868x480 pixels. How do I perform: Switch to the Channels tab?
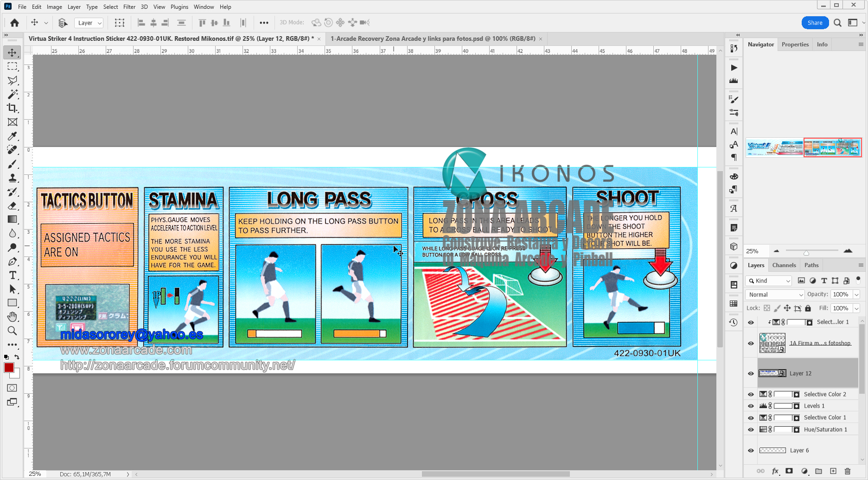tap(784, 265)
